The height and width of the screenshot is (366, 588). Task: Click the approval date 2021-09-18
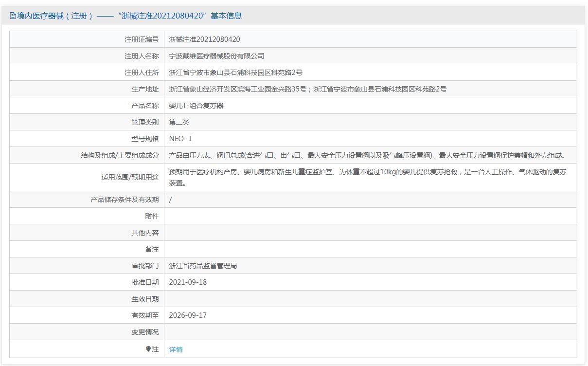(188, 282)
